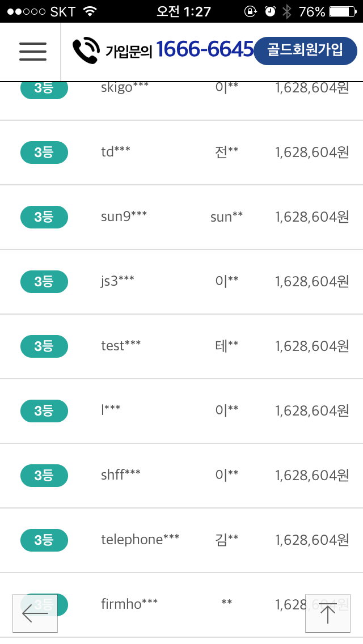Tap the 3등 badge for sun9***
Screen dimensions: 363x644
(44, 217)
